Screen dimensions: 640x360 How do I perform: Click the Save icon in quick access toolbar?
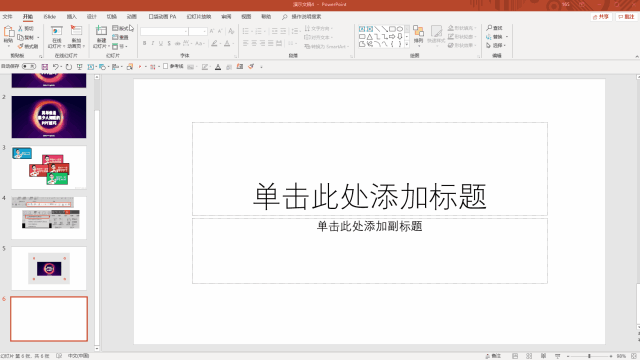45,67
